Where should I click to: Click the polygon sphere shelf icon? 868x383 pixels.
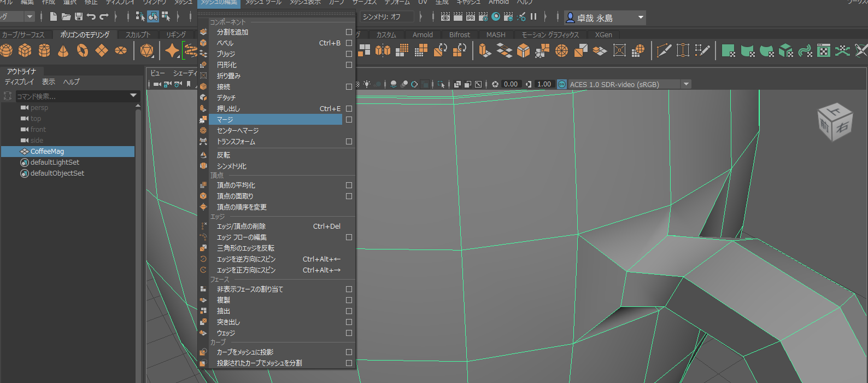pos(7,51)
